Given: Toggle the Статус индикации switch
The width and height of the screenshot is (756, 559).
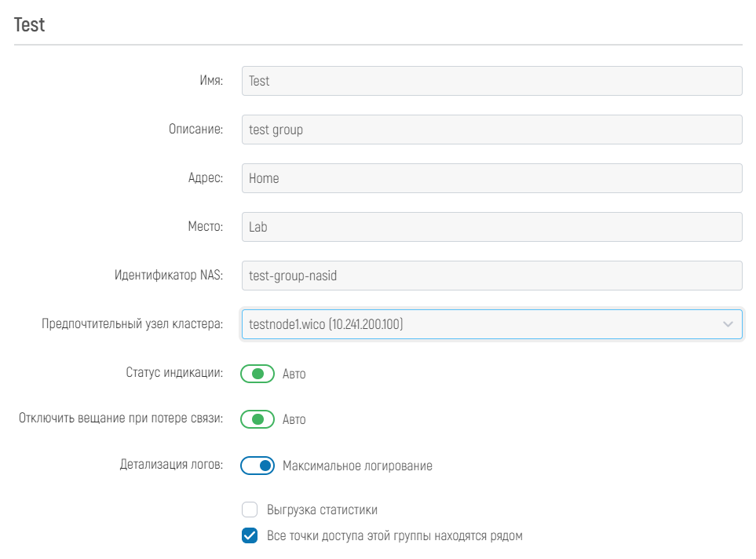Looking at the screenshot, I should click(257, 374).
